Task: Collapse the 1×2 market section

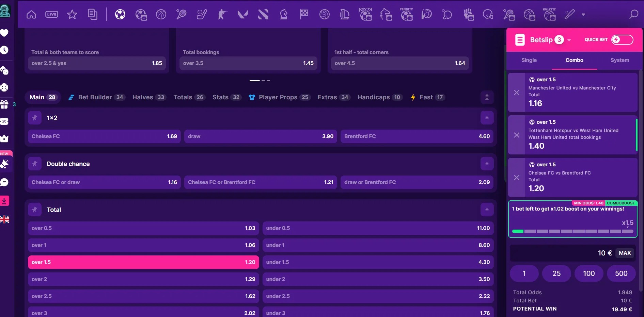Action: (487, 118)
